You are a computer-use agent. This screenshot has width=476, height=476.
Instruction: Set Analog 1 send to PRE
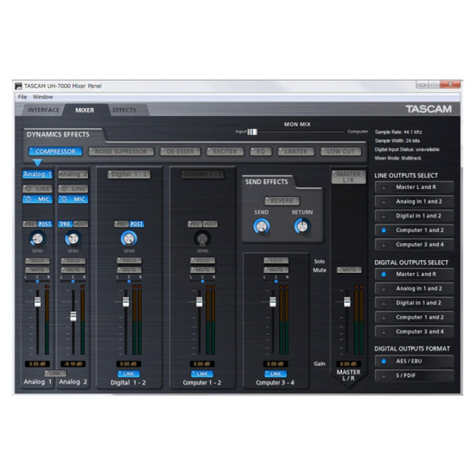click(30, 224)
